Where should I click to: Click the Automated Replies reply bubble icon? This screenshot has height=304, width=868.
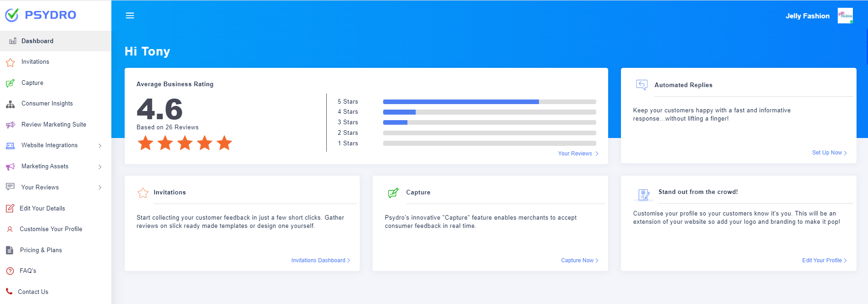642,85
